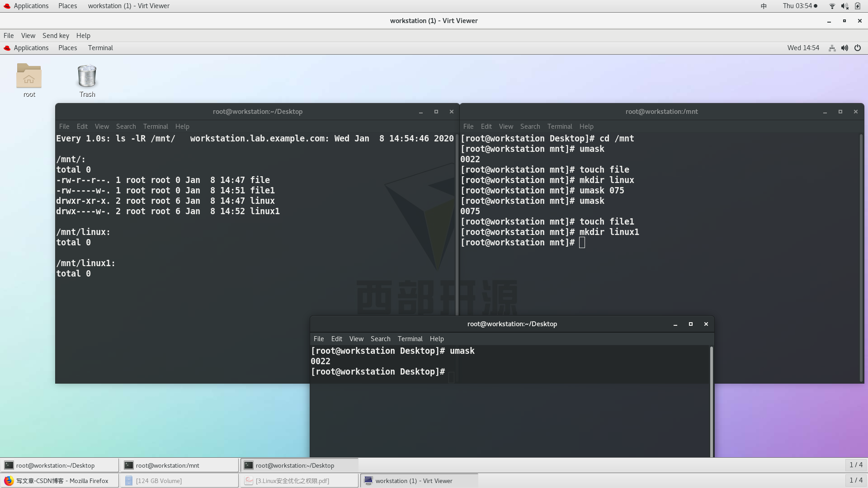Click the Firefox icon in the taskbar
The height and width of the screenshot is (488, 868).
9,481
